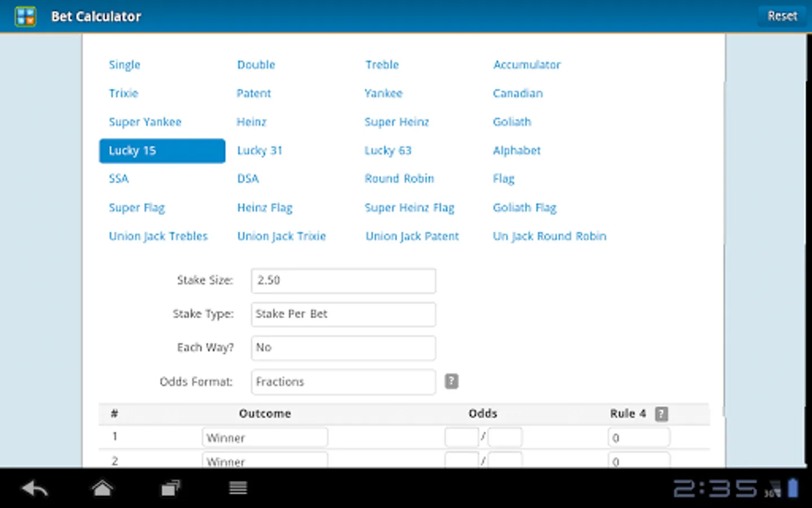Open the Odds Format dropdown
Image resolution: width=812 pixels, height=508 pixels.
(x=343, y=382)
